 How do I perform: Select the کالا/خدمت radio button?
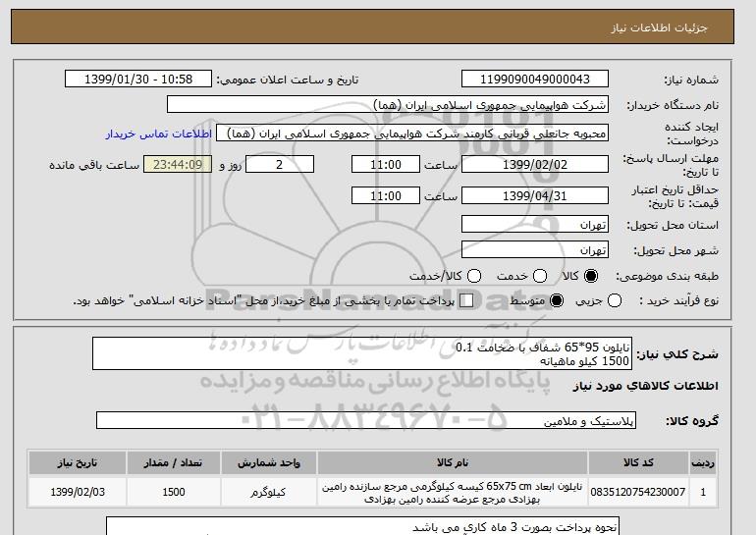[474, 276]
